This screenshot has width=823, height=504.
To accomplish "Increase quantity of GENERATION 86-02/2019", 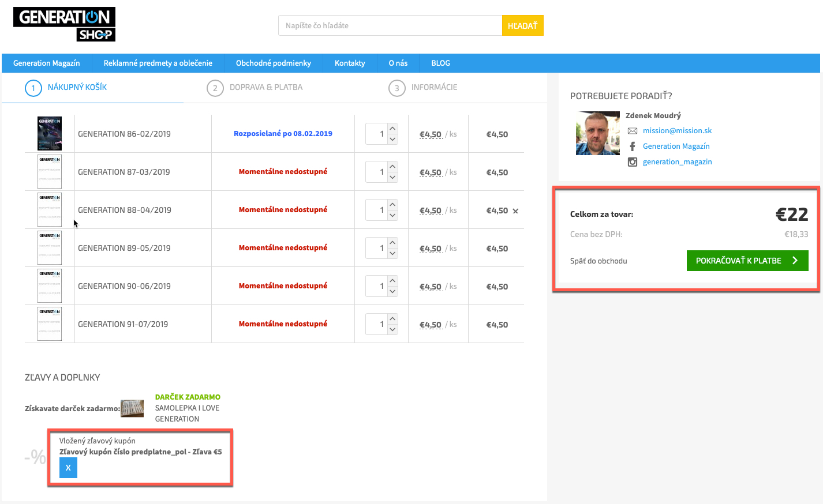I will click(392, 129).
